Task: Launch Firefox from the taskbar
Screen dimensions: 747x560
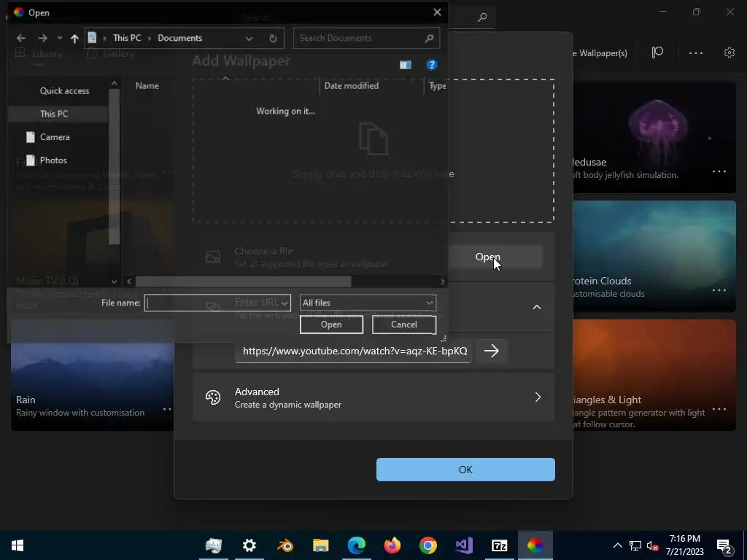Action: pos(392,545)
